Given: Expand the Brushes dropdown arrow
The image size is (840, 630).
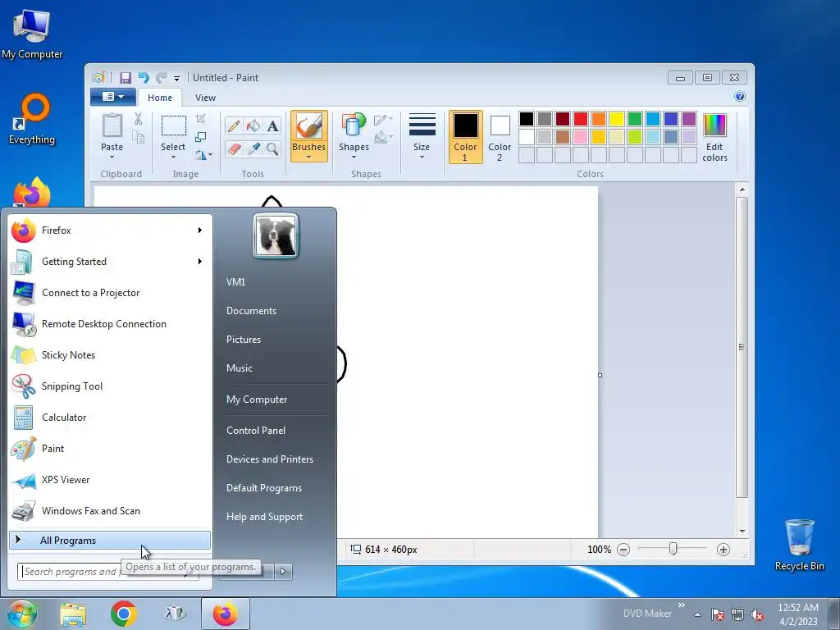Looking at the screenshot, I should (309, 157).
